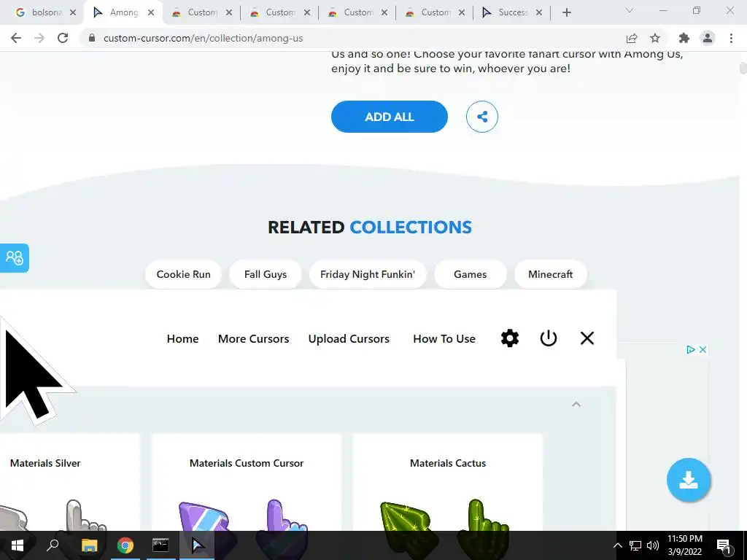Click the address bar URL
The width and height of the screenshot is (747, 560).
pyautogui.click(x=203, y=38)
